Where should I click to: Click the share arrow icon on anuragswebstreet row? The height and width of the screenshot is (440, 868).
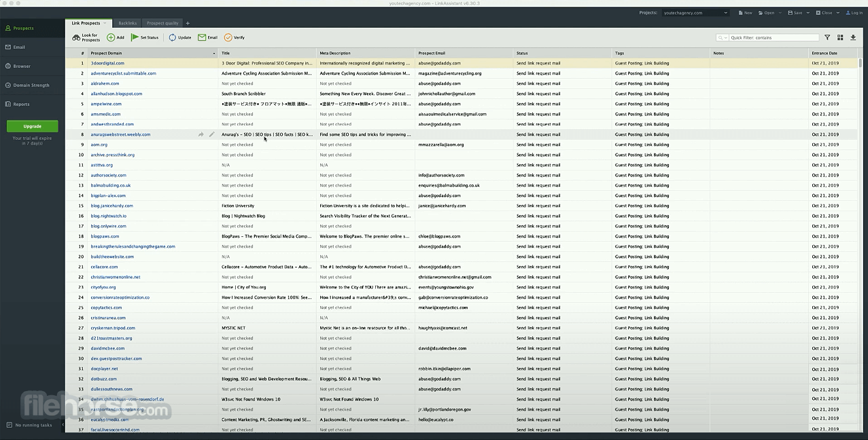click(x=201, y=134)
